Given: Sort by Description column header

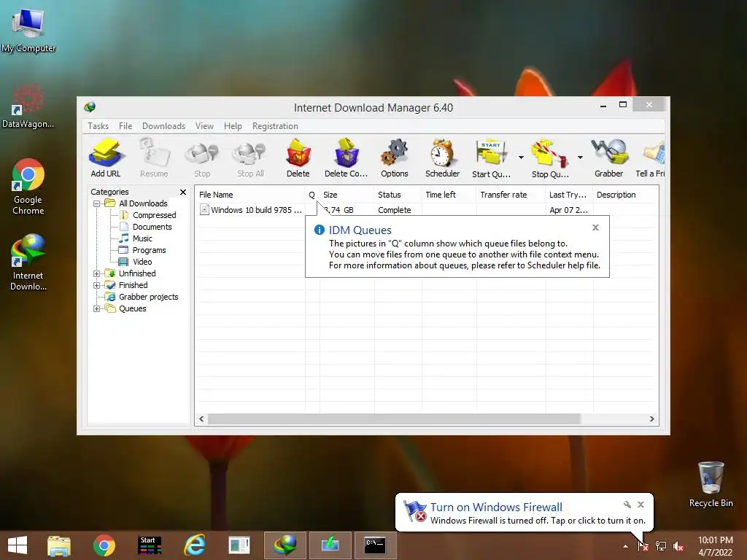Looking at the screenshot, I should tap(626, 195).
